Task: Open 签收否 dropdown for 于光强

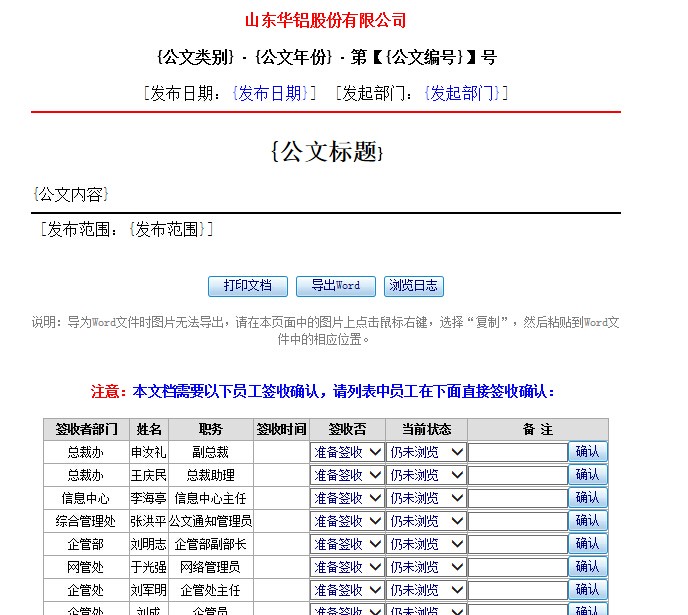Action: pos(347,567)
